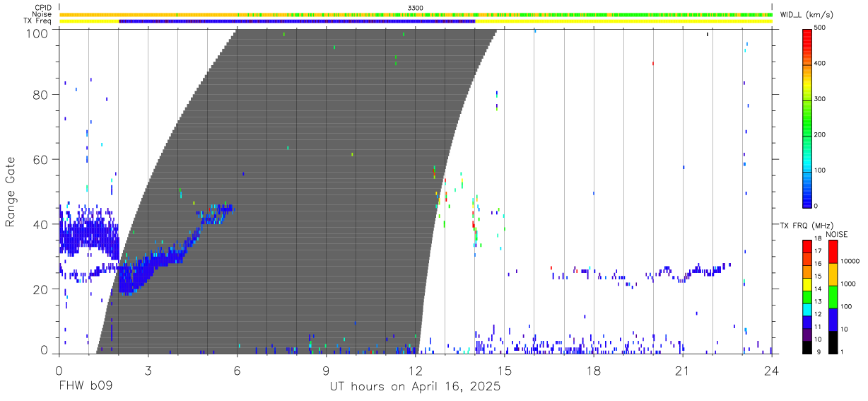Click the x-axis tick label 24
The width and height of the screenshot is (868, 401).
pos(772,371)
